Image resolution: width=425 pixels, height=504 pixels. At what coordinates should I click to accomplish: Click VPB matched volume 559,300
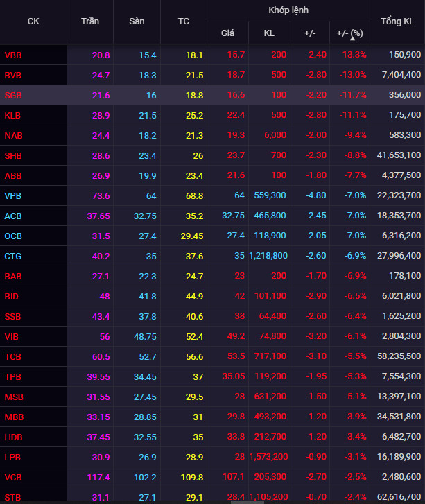tap(270, 195)
